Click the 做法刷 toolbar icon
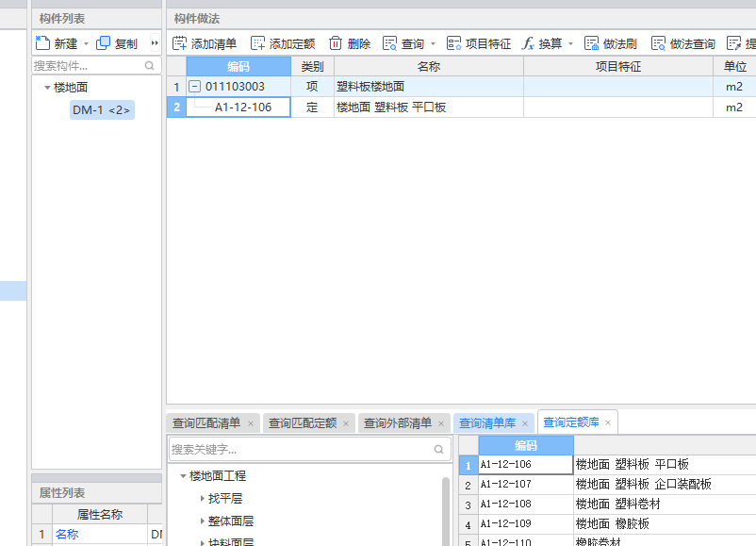Viewport: 756px width, 546px height. (592, 43)
